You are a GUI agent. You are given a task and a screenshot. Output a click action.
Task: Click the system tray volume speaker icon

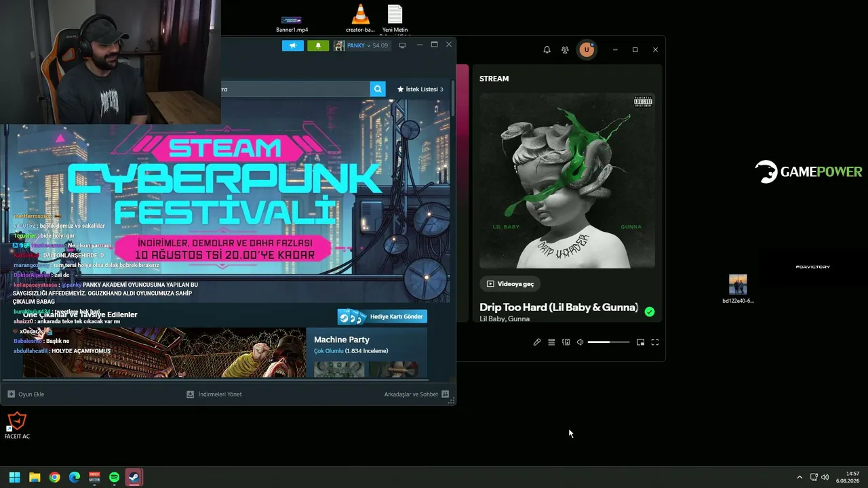[825, 477]
